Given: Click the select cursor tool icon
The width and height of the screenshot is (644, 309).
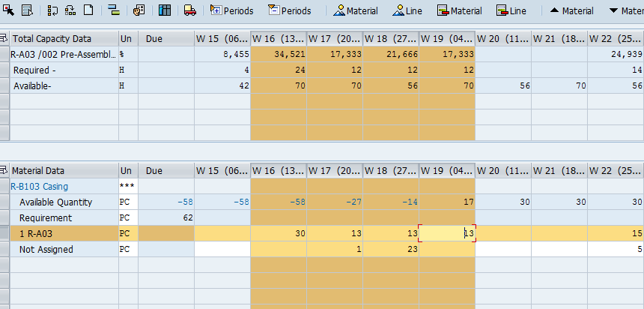Looking at the screenshot, I should click(x=9, y=10).
